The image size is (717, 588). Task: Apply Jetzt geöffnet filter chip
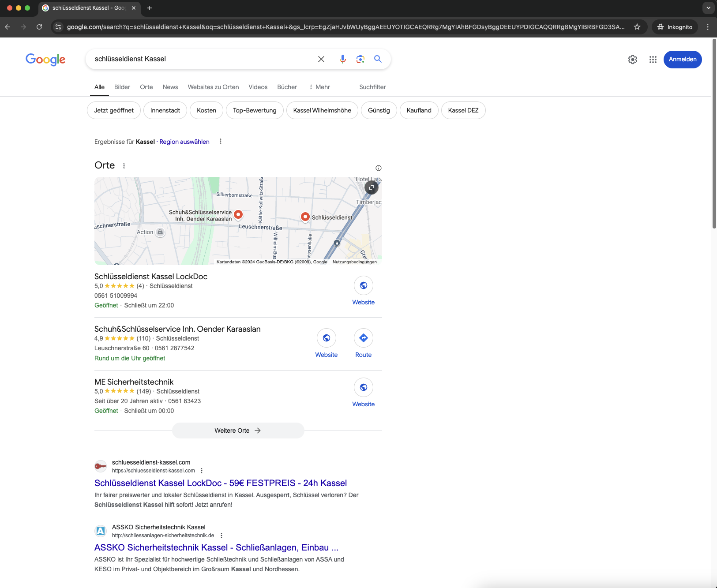coord(114,110)
